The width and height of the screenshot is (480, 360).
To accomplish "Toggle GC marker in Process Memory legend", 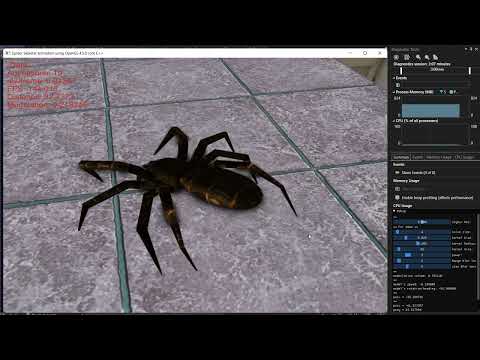I will coord(442,92).
